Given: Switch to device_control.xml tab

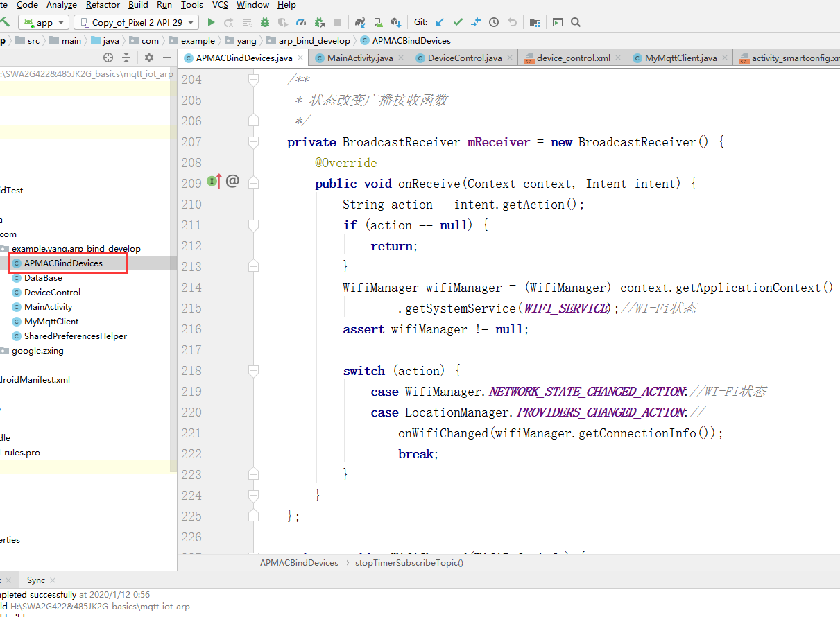Looking at the screenshot, I should click(573, 58).
